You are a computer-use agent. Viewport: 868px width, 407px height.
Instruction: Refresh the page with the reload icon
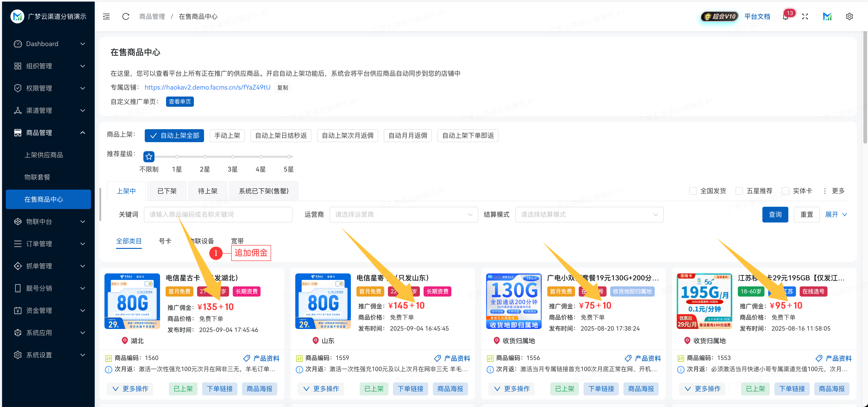pos(126,16)
